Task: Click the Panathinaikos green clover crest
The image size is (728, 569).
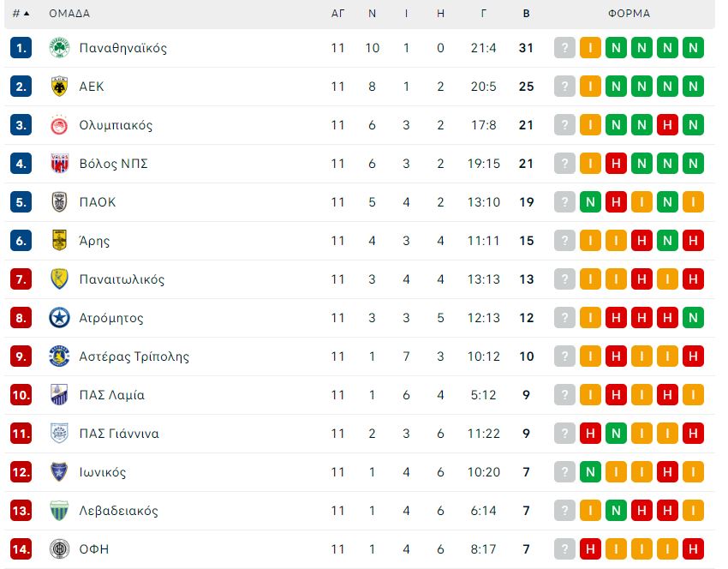Action: [59, 48]
